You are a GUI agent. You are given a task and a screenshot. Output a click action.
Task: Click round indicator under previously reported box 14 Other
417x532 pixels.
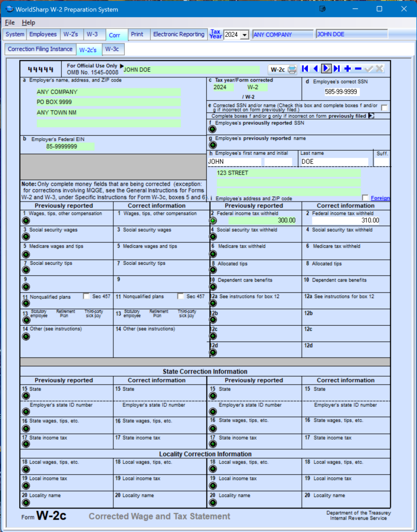(26, 336)
